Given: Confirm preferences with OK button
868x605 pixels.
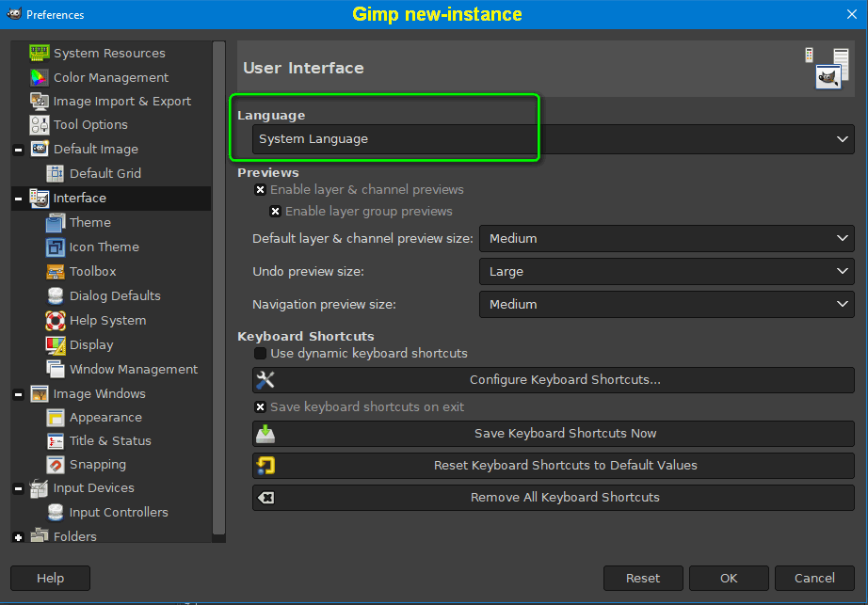Looking at the screenshot, I should [729, 579].
